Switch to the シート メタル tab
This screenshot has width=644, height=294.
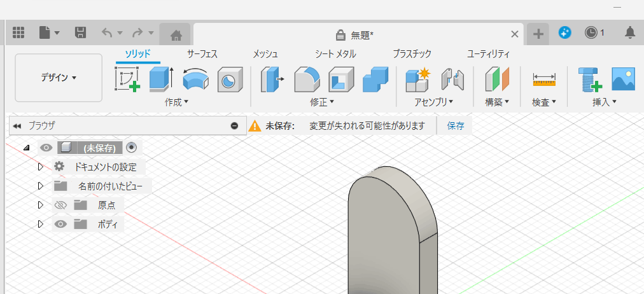coord(335,54)
